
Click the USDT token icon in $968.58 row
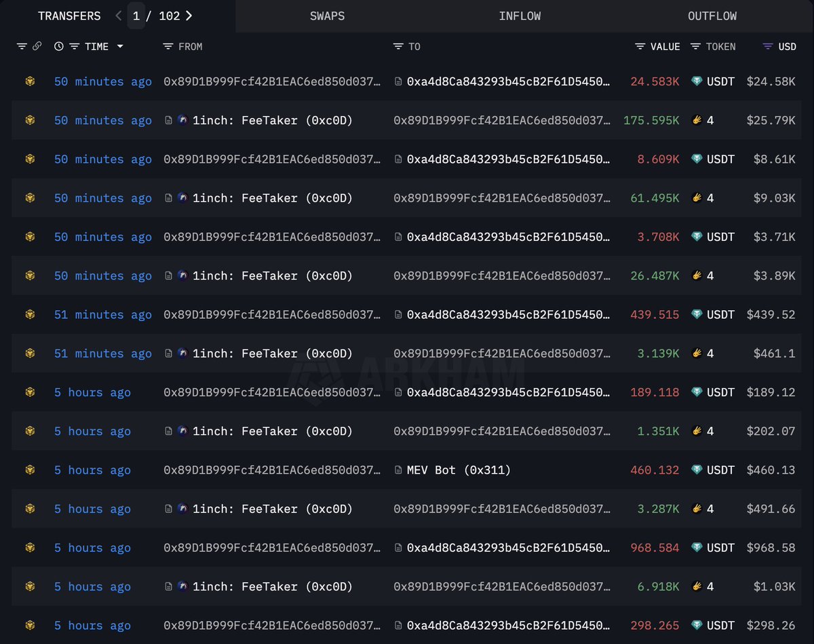pyautogui.click(x=697, y=548)
